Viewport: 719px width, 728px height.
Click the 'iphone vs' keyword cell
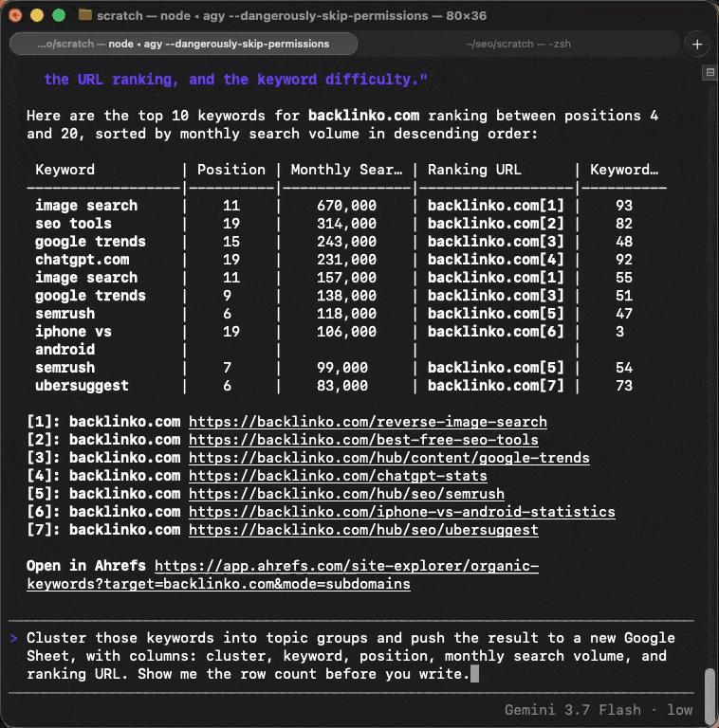73,332
